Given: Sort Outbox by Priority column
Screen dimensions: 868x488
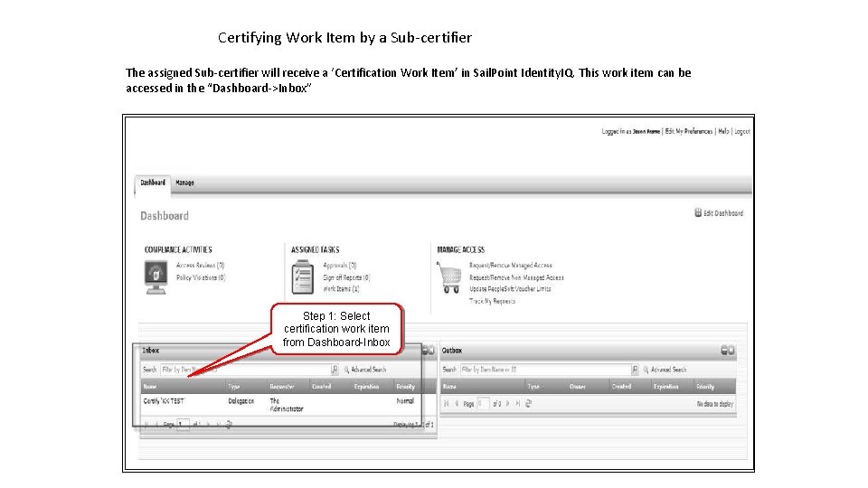Looking at the screenshot, I should tap(705, 387).
